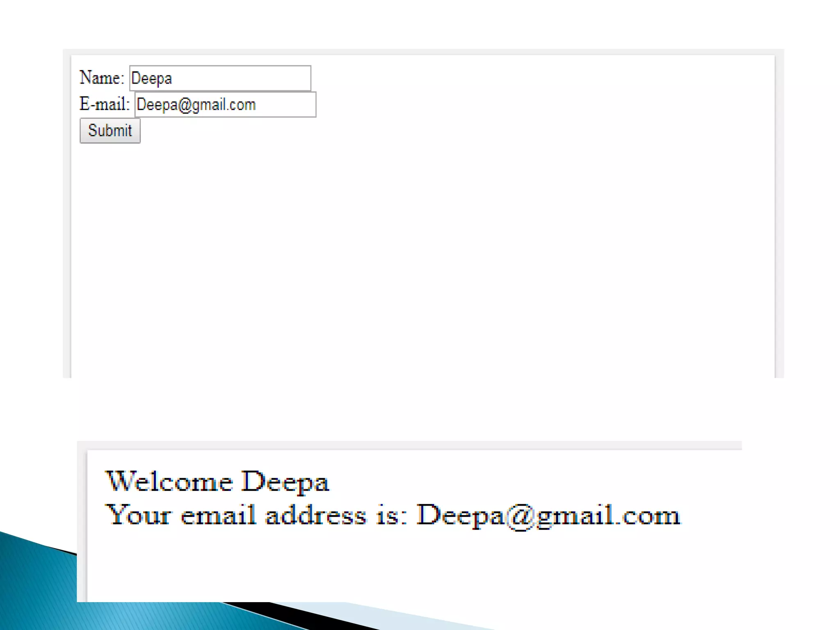
Task: Click the 'E-mail:' label text
Action: tap(104, 104)
